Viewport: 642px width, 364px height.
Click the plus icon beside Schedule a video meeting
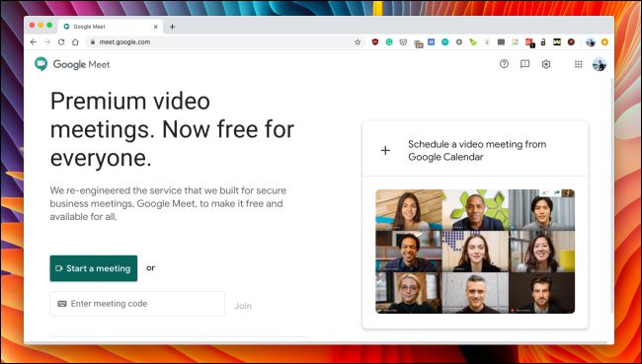click(385, 151)
